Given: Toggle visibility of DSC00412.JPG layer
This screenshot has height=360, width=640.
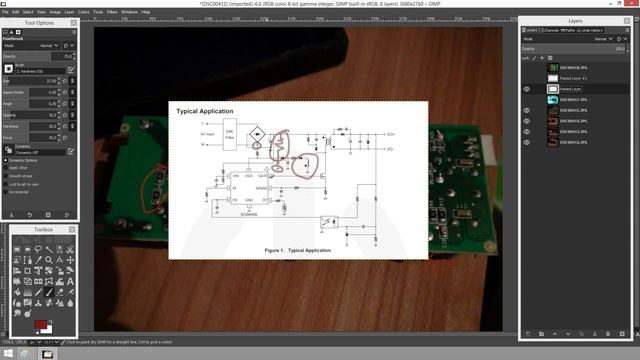Looking at the screenshot, I should [527, 142].
